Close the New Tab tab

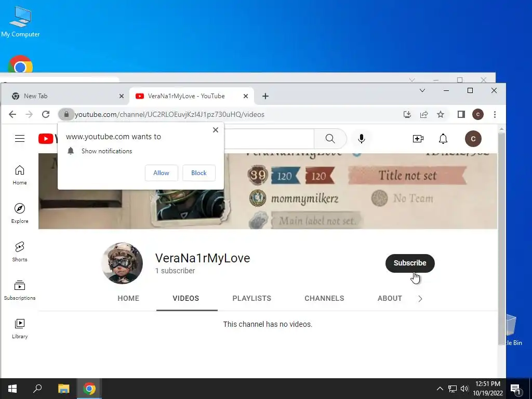click(122, 96)
